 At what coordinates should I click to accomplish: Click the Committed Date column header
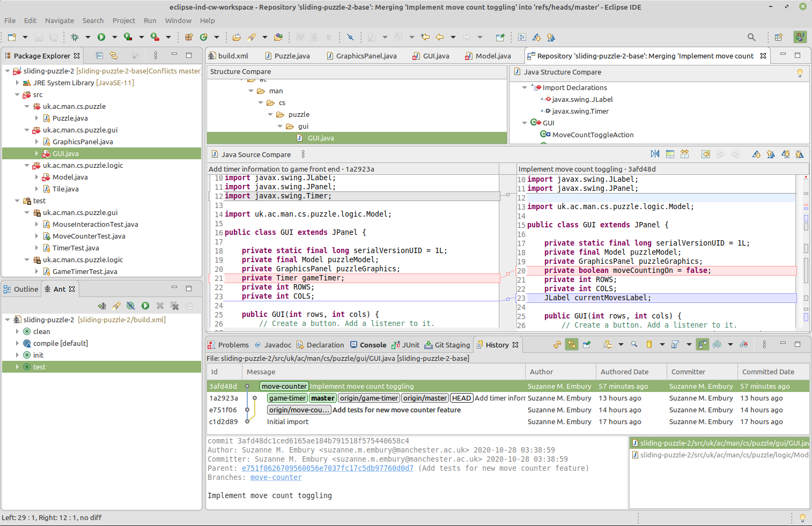point(772,372)
